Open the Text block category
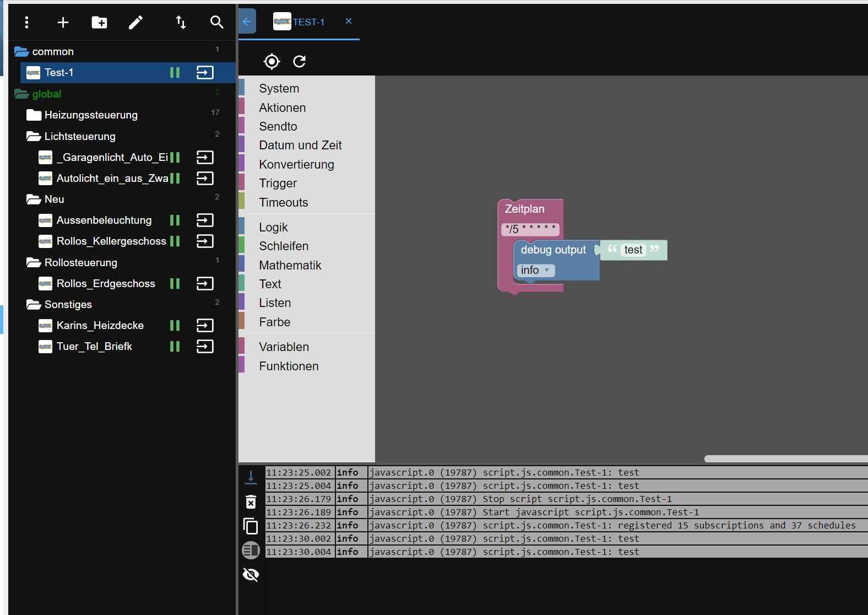The image size is (868, 615). 270,284
